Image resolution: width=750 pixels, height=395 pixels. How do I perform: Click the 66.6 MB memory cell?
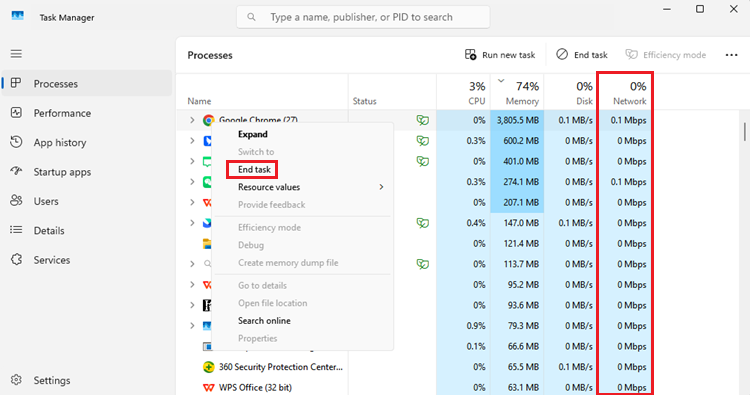click(517, 346)
